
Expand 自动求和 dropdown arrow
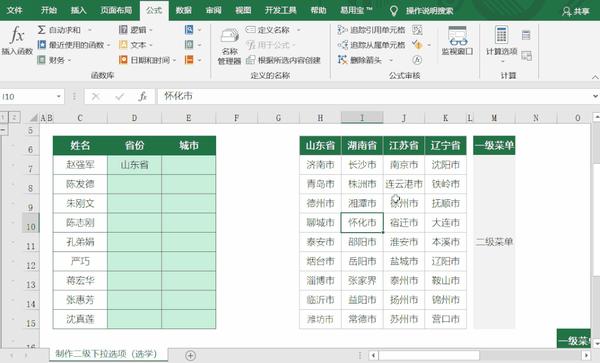(x=90, y=30)
